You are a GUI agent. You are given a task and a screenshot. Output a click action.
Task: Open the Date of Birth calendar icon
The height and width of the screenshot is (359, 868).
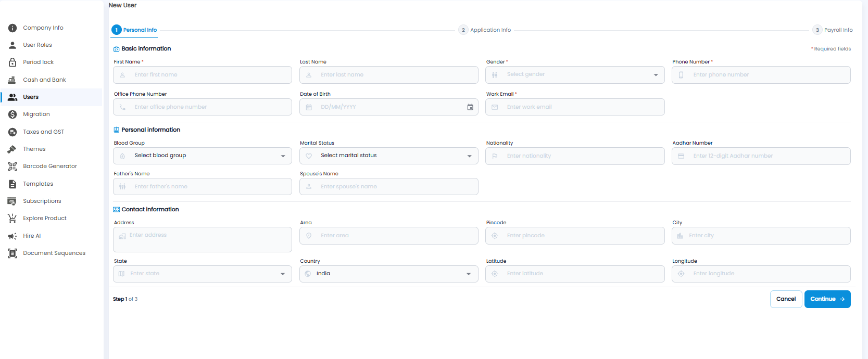pyautogui.click(x=470, y=107)
